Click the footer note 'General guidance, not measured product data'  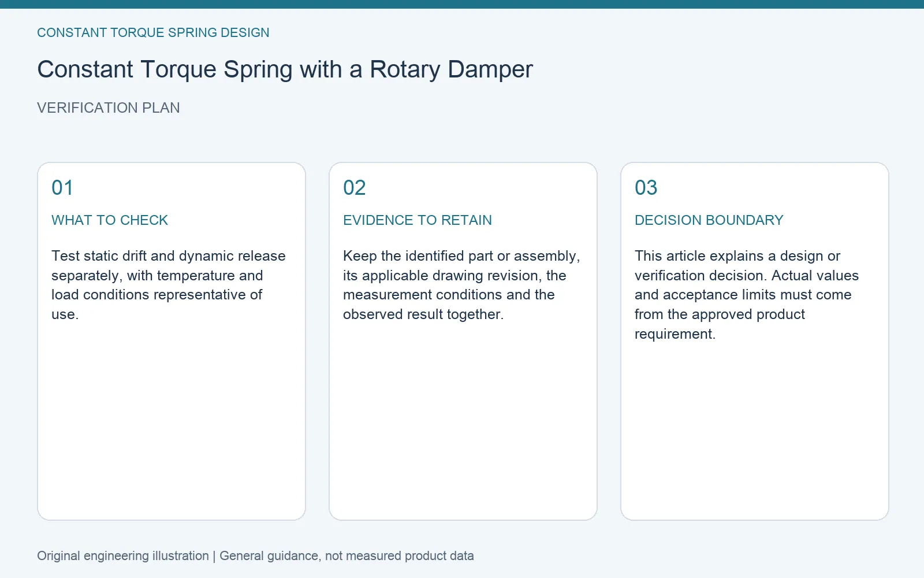point(346,555)
